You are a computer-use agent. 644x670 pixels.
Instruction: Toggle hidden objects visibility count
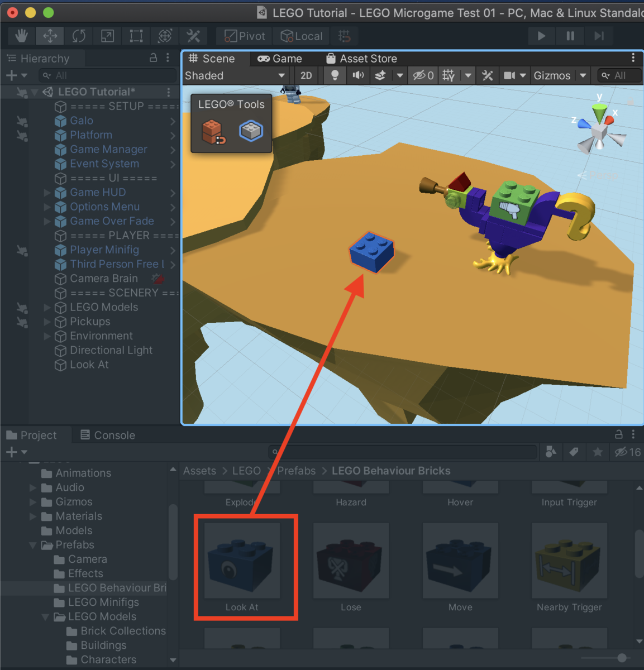tap(423, 75)
